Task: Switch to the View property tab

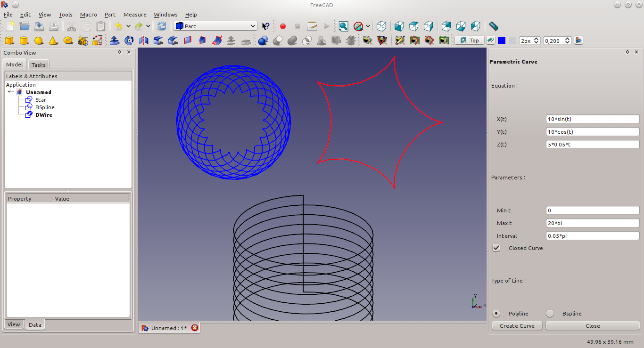Action: coord(14,324)
